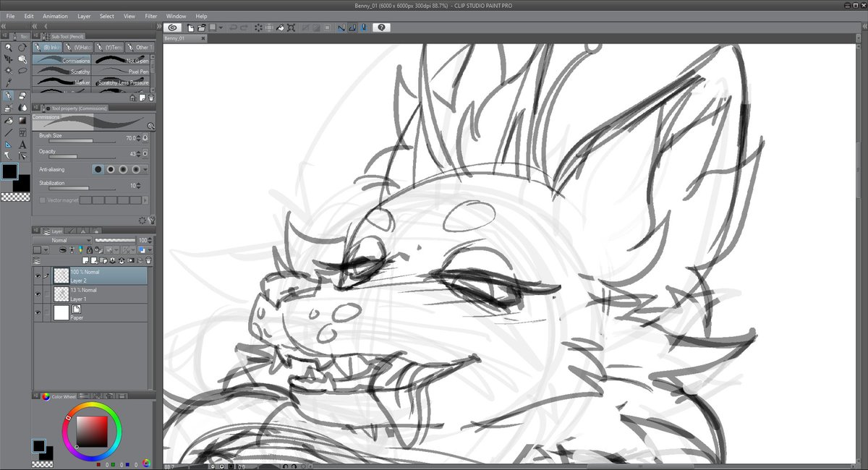The height and width of the screenshot is (470, 868).
Task: Select the Marker brush
Action: pyautogui.click(x=62, y=82)
